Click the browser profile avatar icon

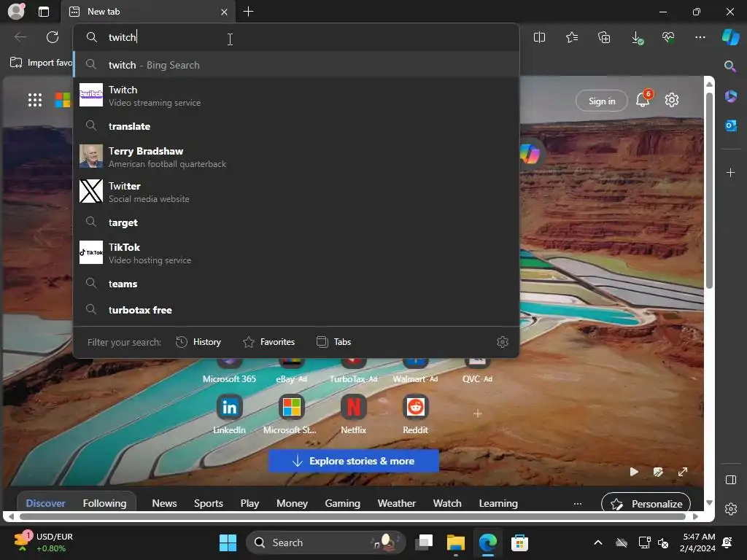16,12
